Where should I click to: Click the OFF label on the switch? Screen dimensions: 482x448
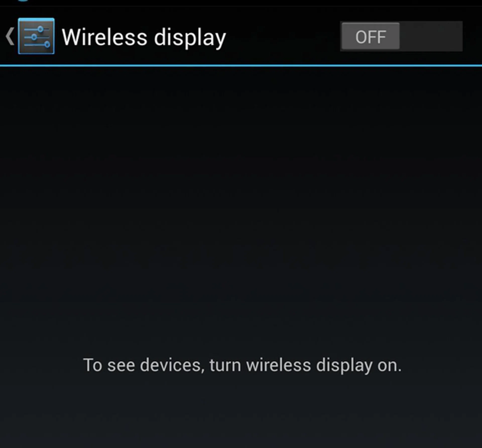371,37
